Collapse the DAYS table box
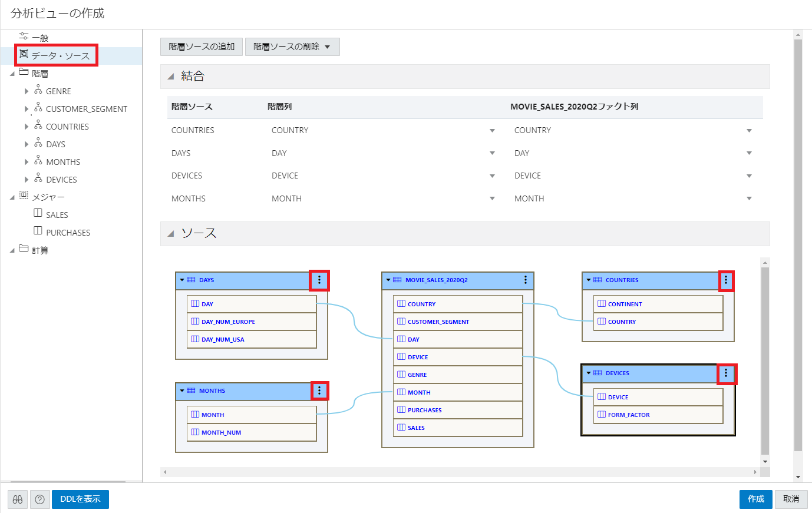The width and height of the screenshot is (812, 513). click(x=182, y=280)
